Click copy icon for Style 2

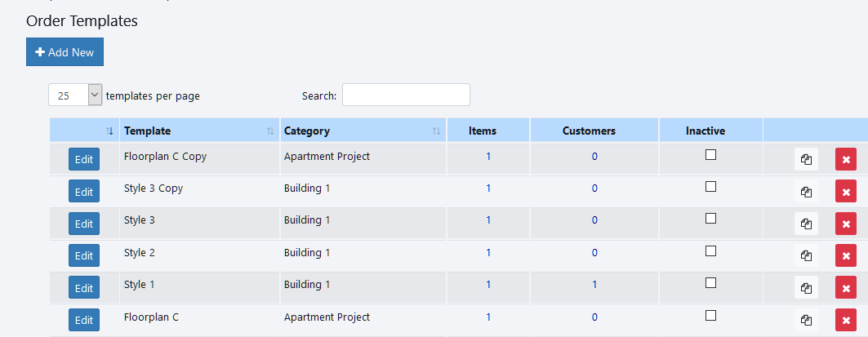point(806,255)
